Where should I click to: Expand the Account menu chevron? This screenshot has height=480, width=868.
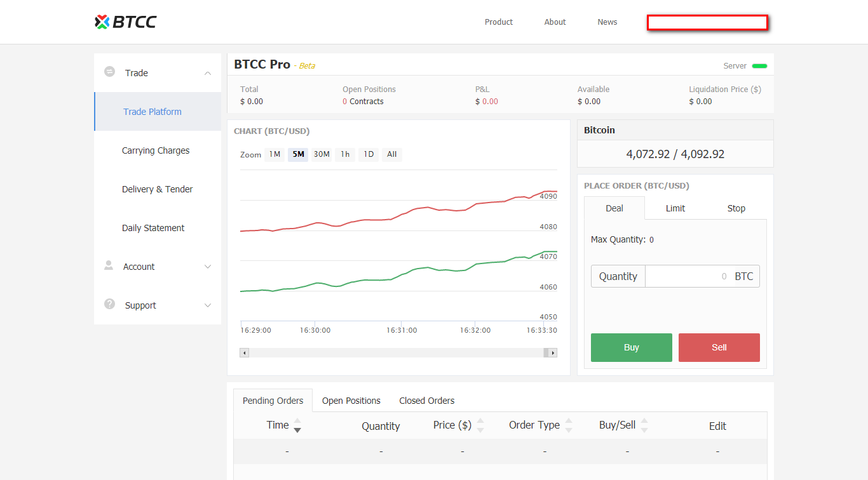208,267
